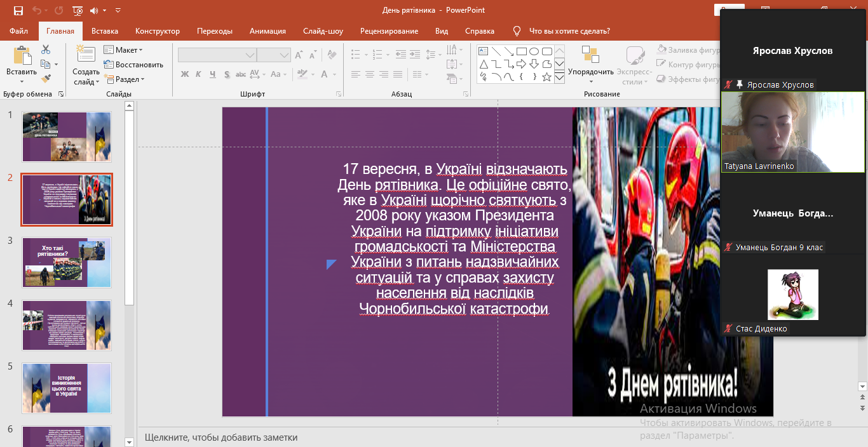Open the Макет layout dropdown
The height and width of the screenshot is (447, 868).
click(123, 50)
